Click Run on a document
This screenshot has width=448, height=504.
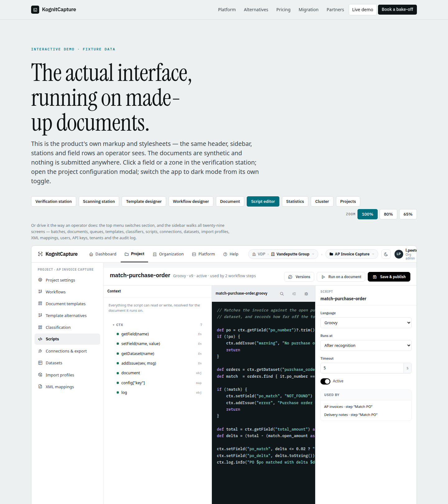click(x=341, y=277)
